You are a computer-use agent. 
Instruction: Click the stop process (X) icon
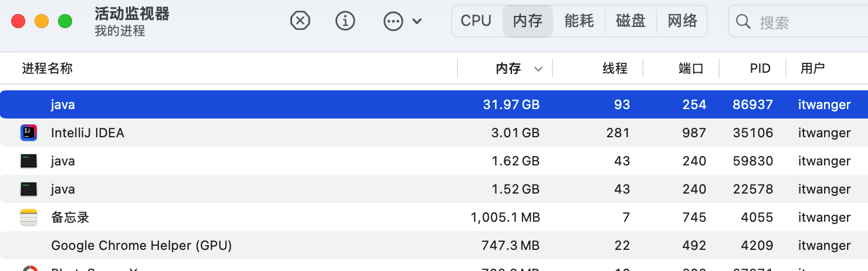(300, 21)
